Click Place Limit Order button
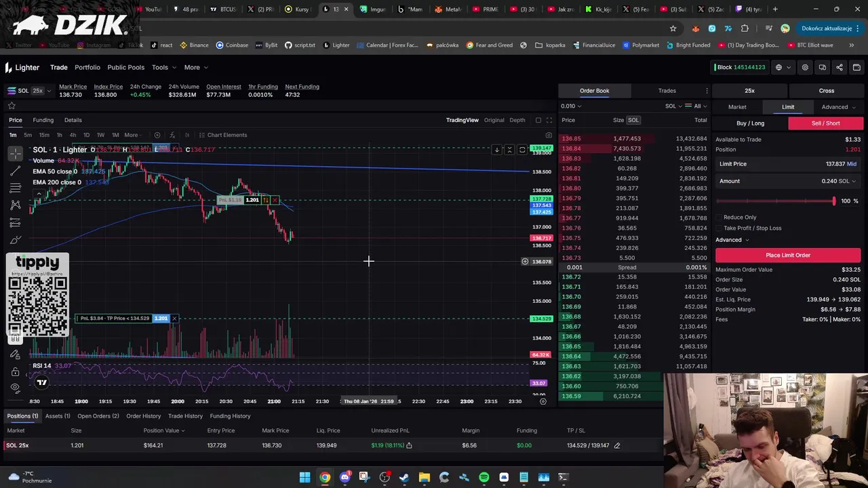The image size is (868, 488). (788, 255)
